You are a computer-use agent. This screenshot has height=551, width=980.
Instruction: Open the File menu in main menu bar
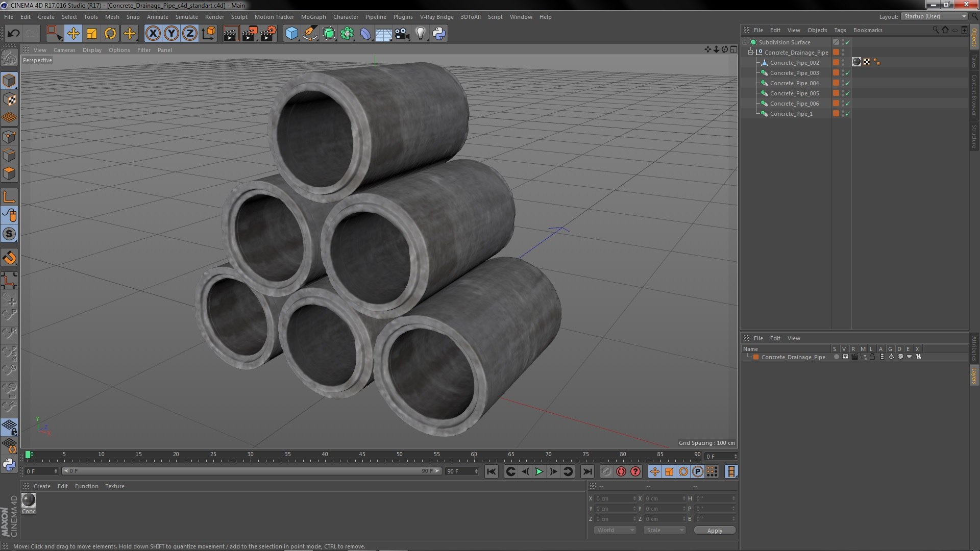[x=9, y=17]
